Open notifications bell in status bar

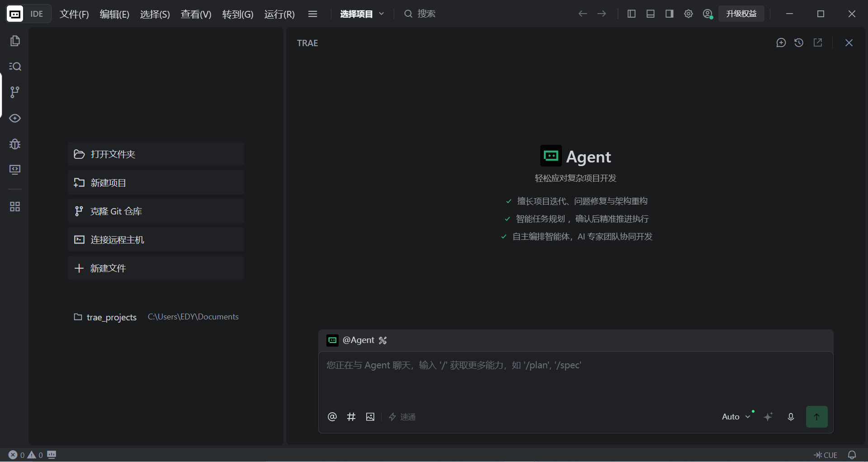(852, 455)
